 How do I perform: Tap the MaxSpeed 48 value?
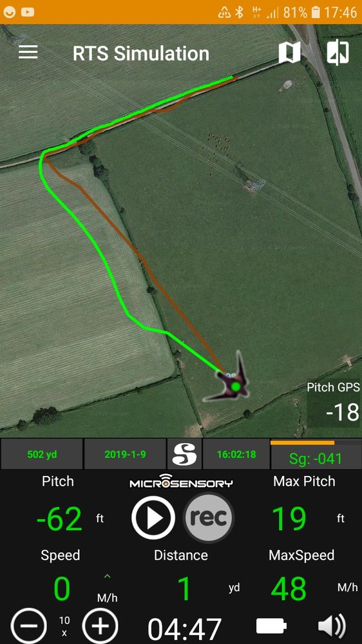(x=289, y=588)
